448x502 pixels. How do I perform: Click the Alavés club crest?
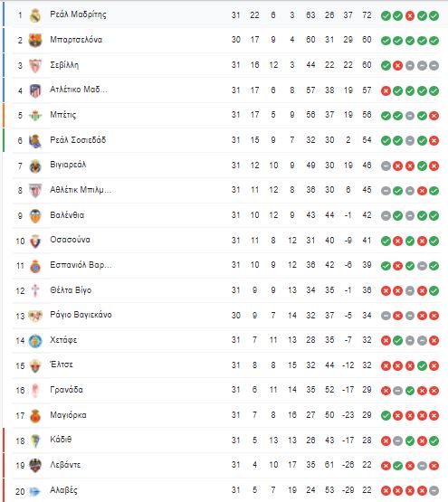tap(35, 491)
